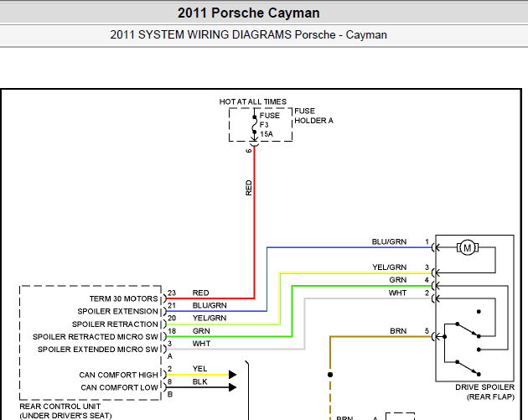Click pin number 23 on rear control unit

[172, 293]
